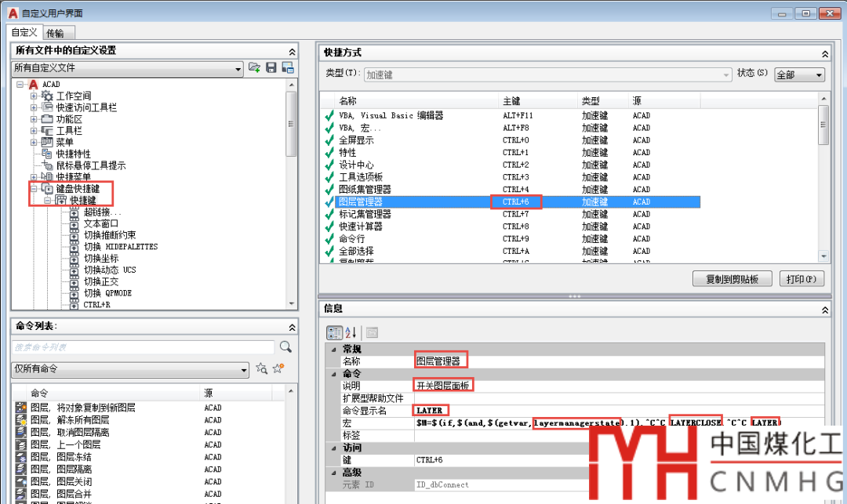Collapse the 快捷方式 panel with its chevron

[x=825, y=54]
